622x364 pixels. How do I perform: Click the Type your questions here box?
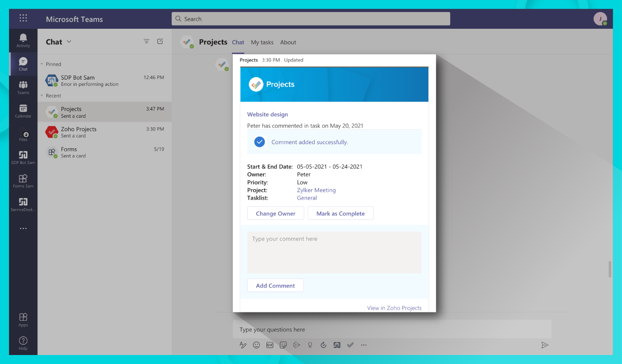click(392, 329)
